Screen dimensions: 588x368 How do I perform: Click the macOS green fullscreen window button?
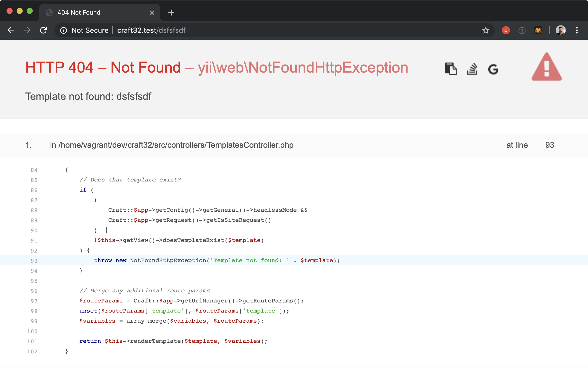click(x=30, y=11)
